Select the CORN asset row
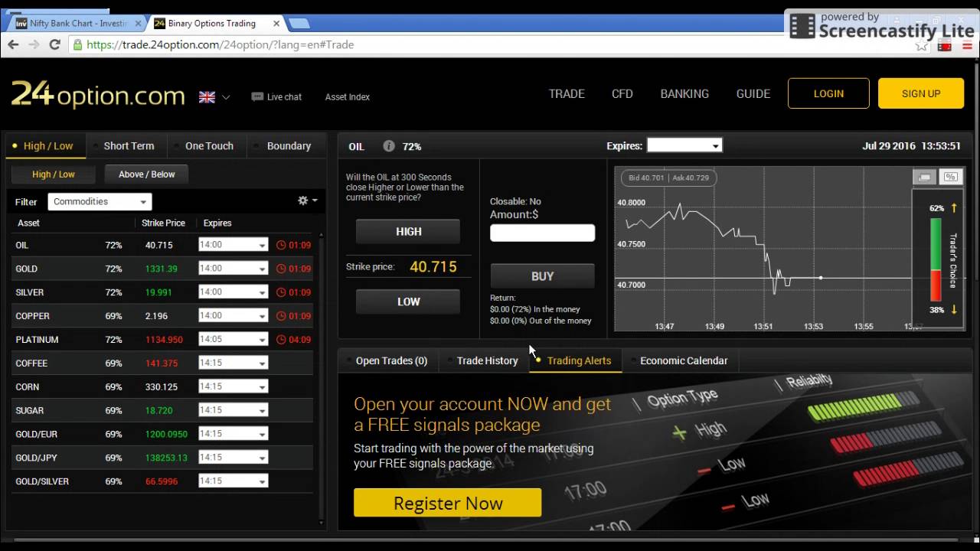980x551 pixels. (160, 387)
